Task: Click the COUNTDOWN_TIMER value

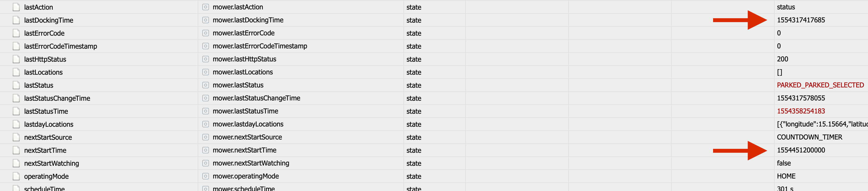Action: (809, 137)
